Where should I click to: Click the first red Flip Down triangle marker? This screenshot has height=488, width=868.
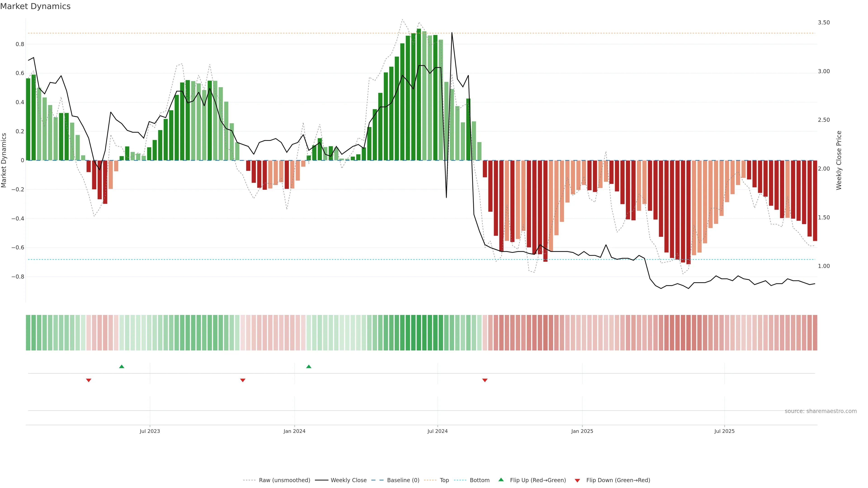pyautogui.click(x=89, y=380)
